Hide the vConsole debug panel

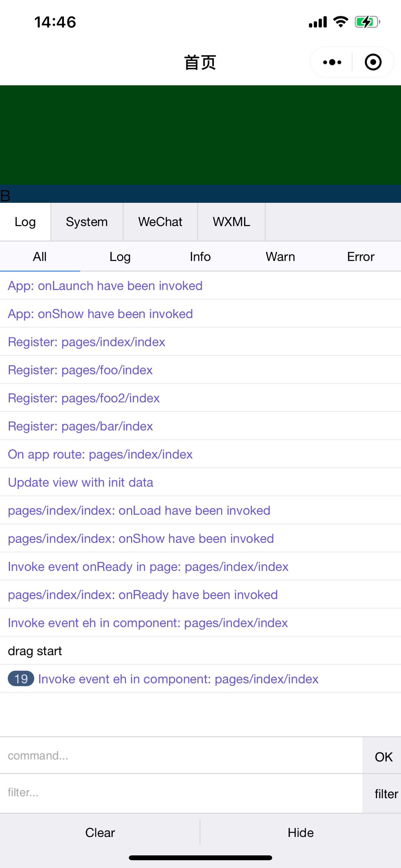[300, 833]
